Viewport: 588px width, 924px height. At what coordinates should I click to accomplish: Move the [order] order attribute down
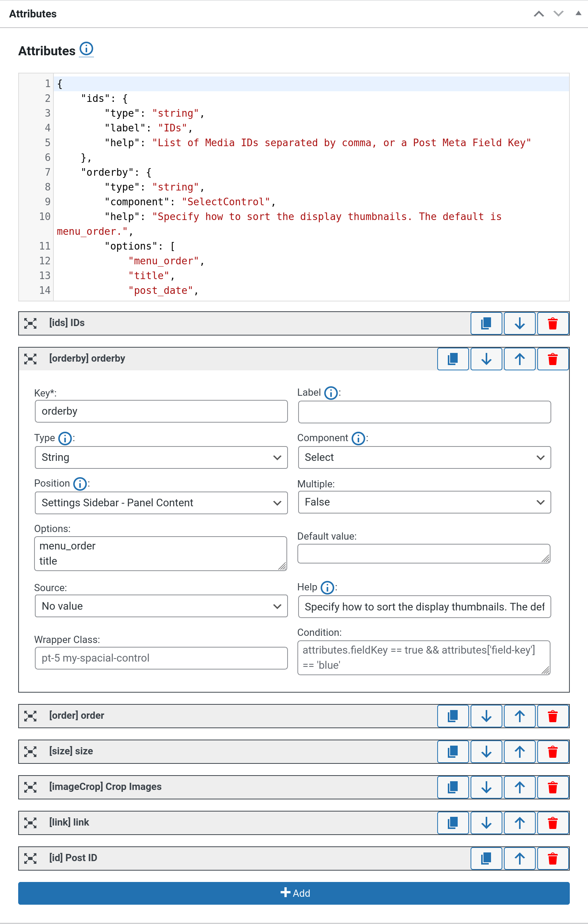pyautogui.click(x=486, y=716)
